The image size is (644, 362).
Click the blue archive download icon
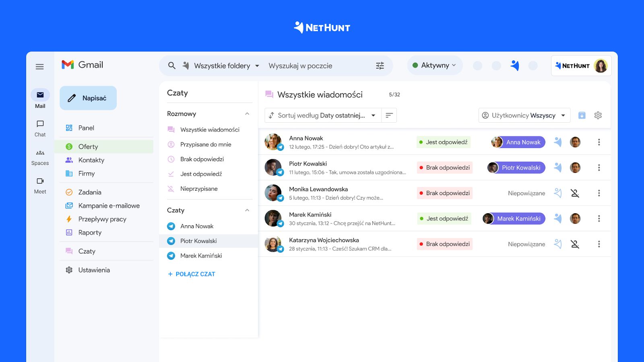click(582, 115)
